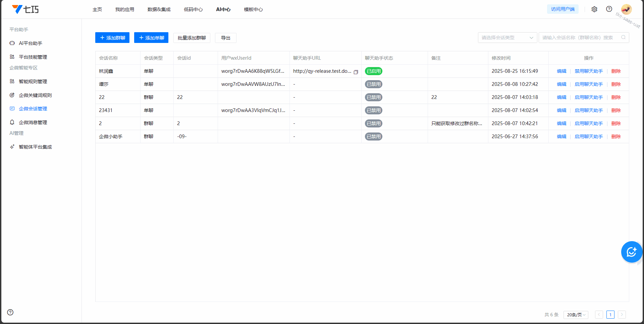Delete the 23431 conversation row

click(x=616, y=110)
